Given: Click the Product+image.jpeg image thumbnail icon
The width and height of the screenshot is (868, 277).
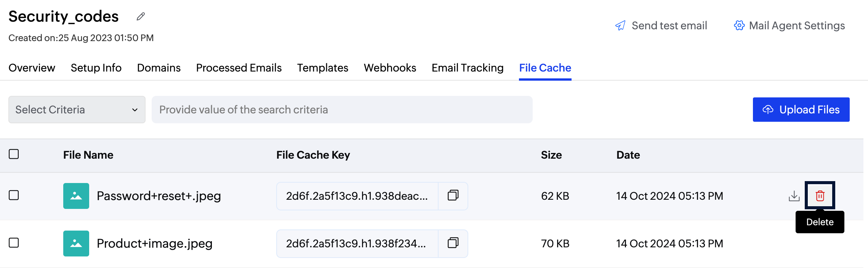Looking at the screenshot, I should [x=76, y=244].
